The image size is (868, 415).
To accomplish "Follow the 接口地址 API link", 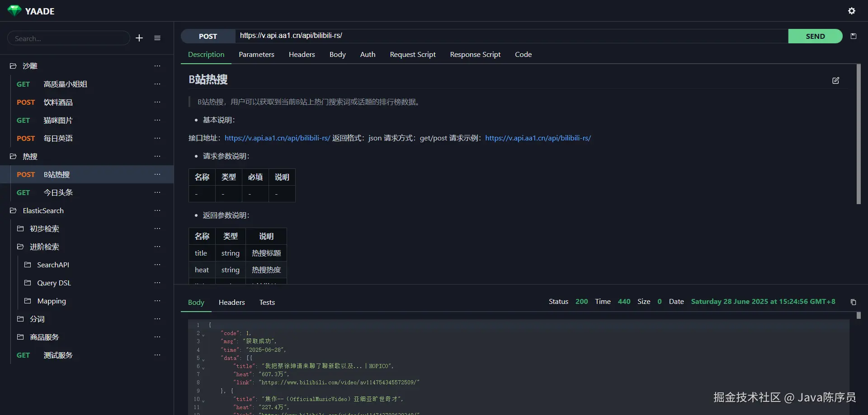I will pyautogui.click(x=278, y=138).
